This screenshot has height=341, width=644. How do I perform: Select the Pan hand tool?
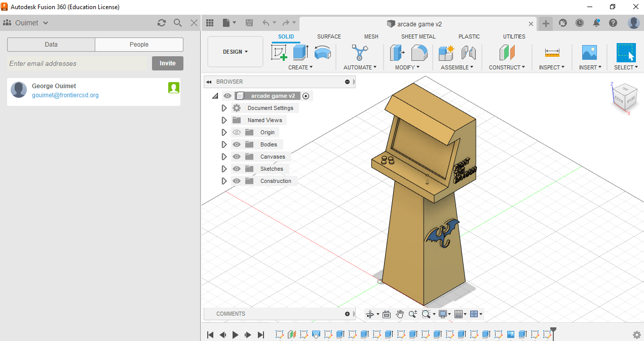(x=400, y=314)
